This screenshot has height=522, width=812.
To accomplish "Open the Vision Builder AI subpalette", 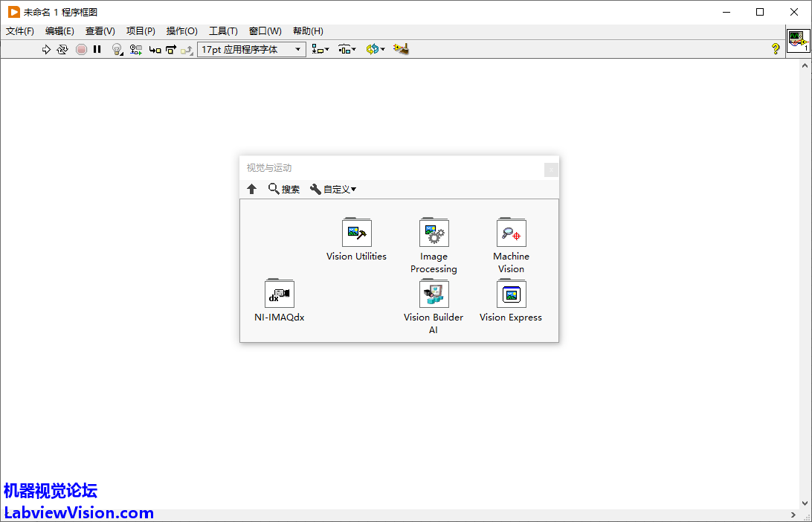I will [x=434, y=306].
